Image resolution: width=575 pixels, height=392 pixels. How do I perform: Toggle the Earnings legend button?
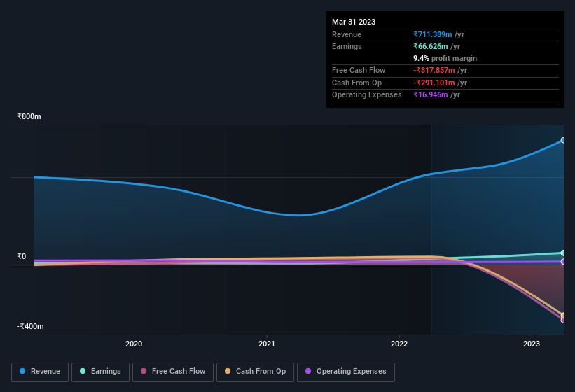pyautogui.click(x=100, y=372)
